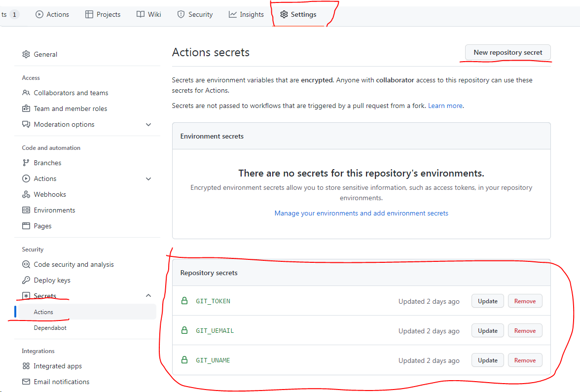Update the GIT_UNAME secret
The image size is (580, 392).
(x=487, y=360)
